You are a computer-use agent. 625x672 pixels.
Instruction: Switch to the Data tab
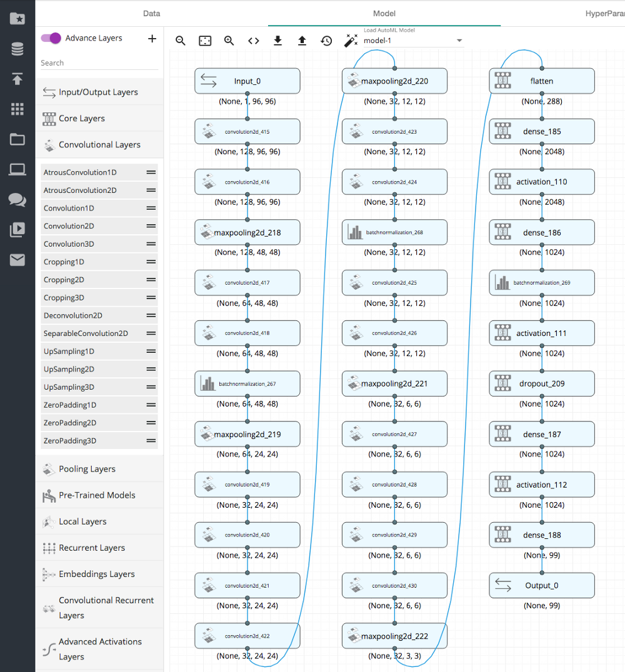151,13
